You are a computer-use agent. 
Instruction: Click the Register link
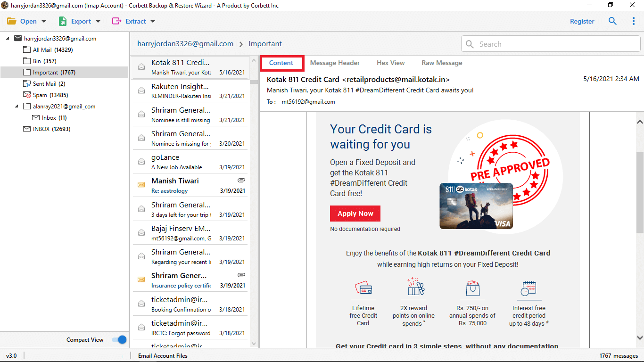point(582,21)
